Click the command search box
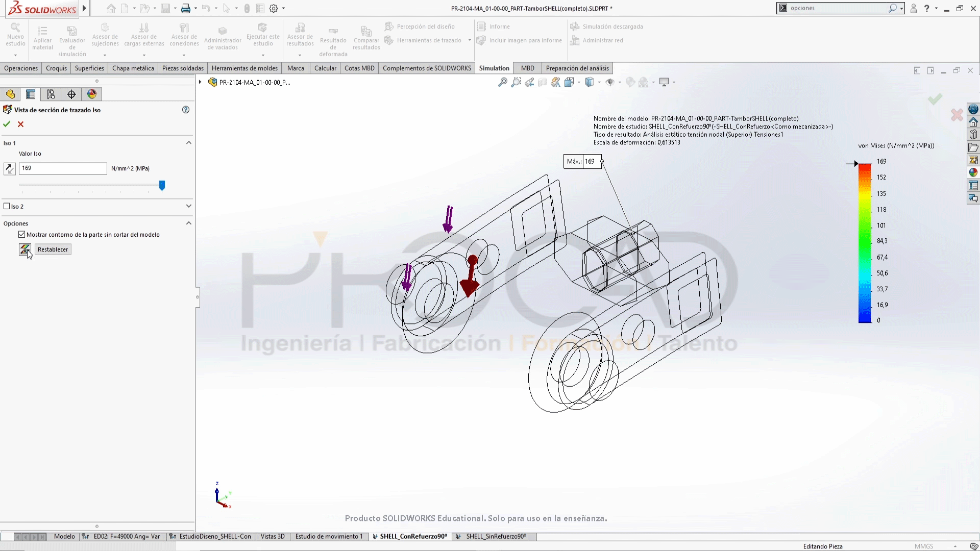This screenshot has width=980, height=551. [x=841, y=8]
